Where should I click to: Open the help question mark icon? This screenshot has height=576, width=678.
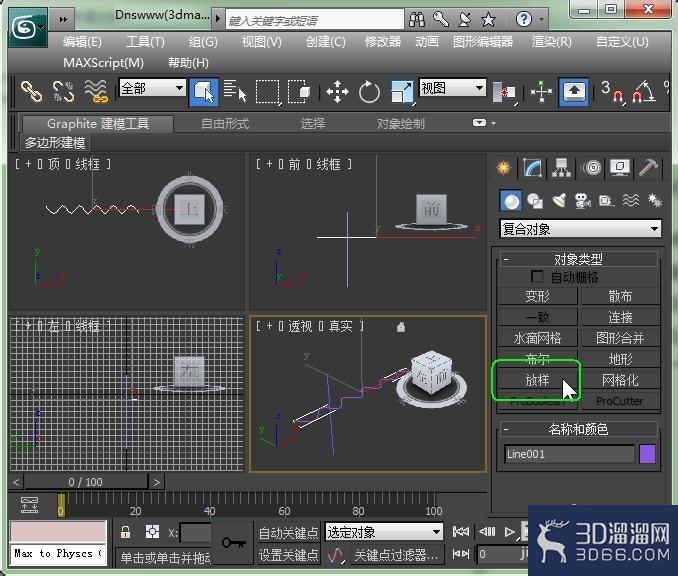tap(524, 19)
